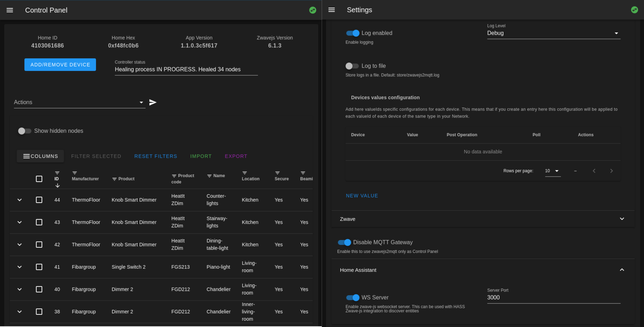Click the Import button
Screen dimensions: 644x327
pyautogui.click(x=201, y=156)
